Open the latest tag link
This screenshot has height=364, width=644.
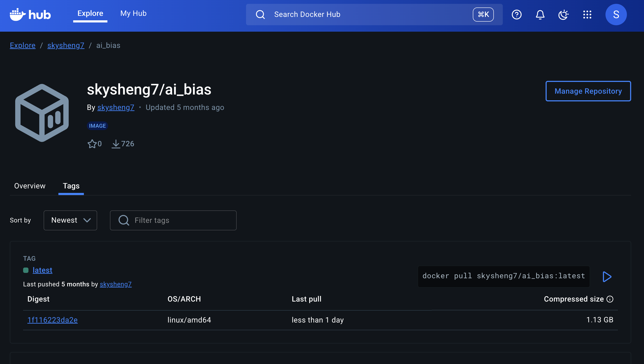pyautogui.click(x=43, y=270)
